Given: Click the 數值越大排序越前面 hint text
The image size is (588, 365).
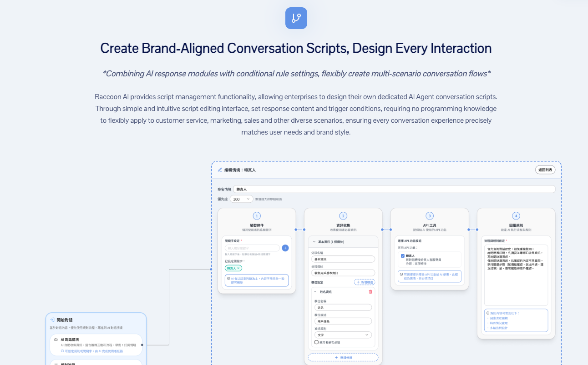Looking at the screenshot, I should click(x=269, y=199).
